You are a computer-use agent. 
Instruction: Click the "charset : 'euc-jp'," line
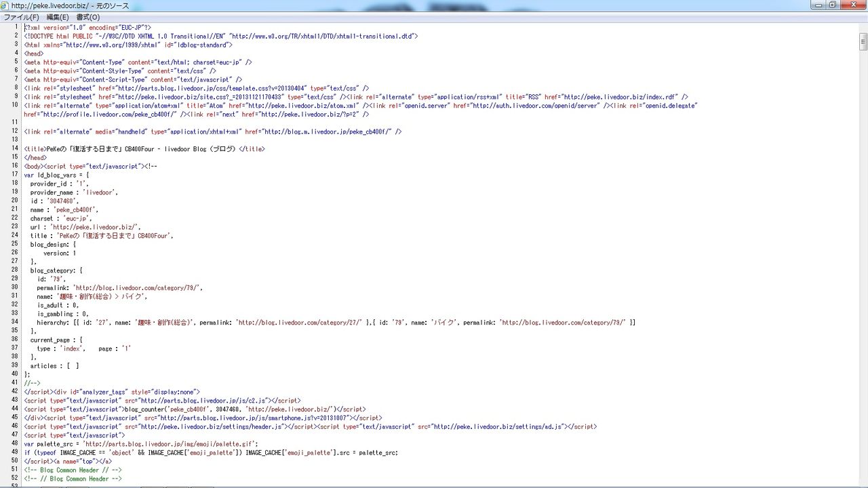point(62,218)
